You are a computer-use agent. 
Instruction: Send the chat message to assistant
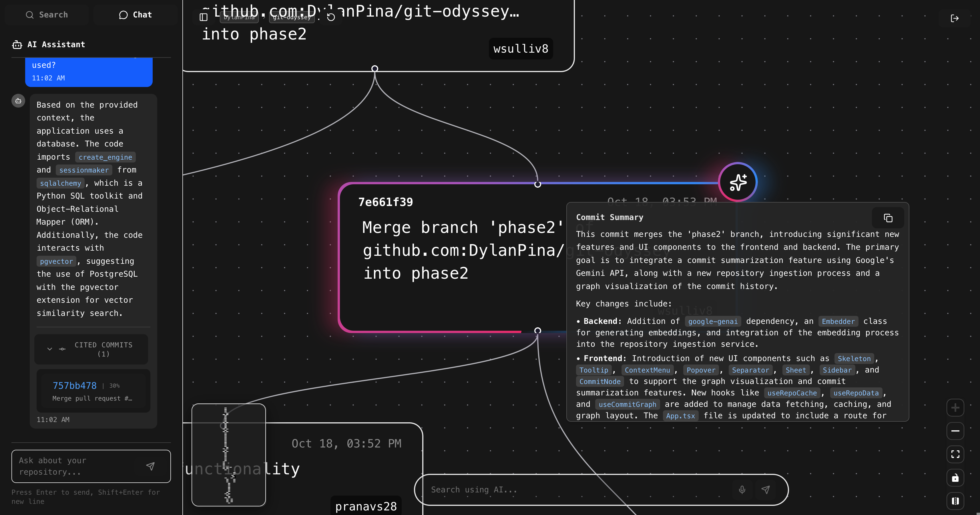[x=151, y=466]
